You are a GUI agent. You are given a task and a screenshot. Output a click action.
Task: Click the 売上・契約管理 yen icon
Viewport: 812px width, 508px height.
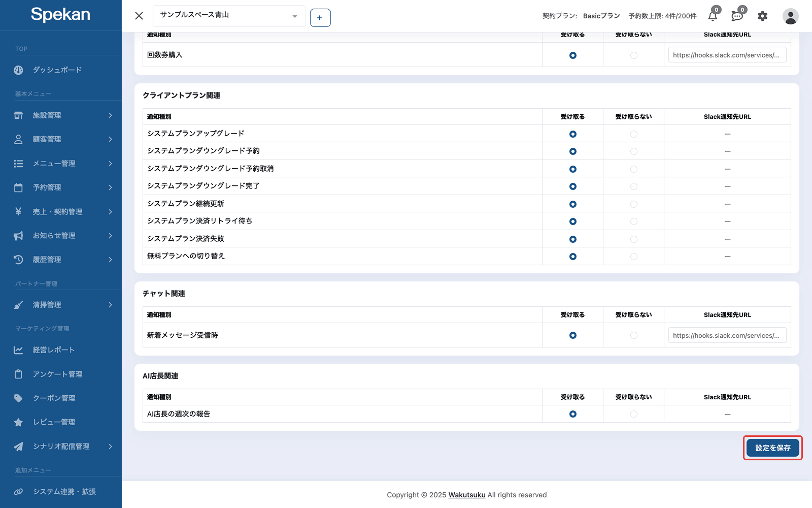click(18, 211)
